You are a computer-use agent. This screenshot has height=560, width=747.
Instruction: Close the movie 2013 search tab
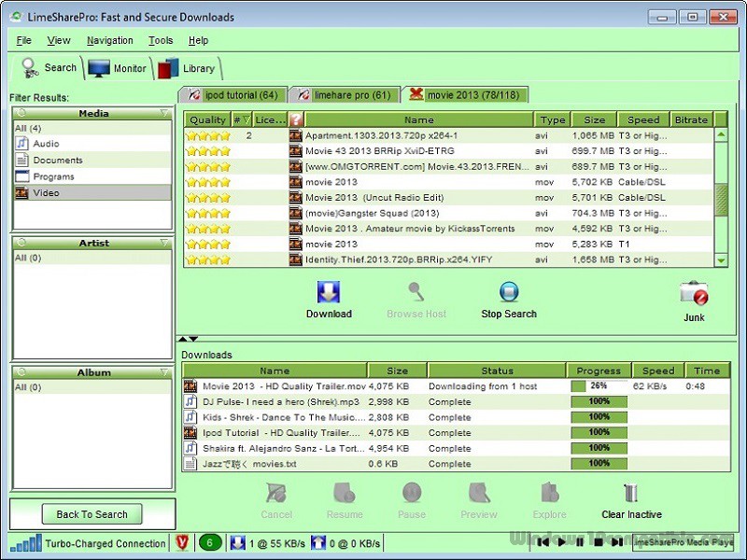(x=416, y=94)
